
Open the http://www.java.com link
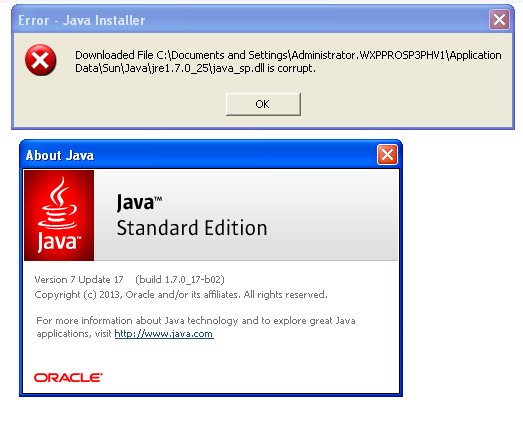[x=164, y=334]
